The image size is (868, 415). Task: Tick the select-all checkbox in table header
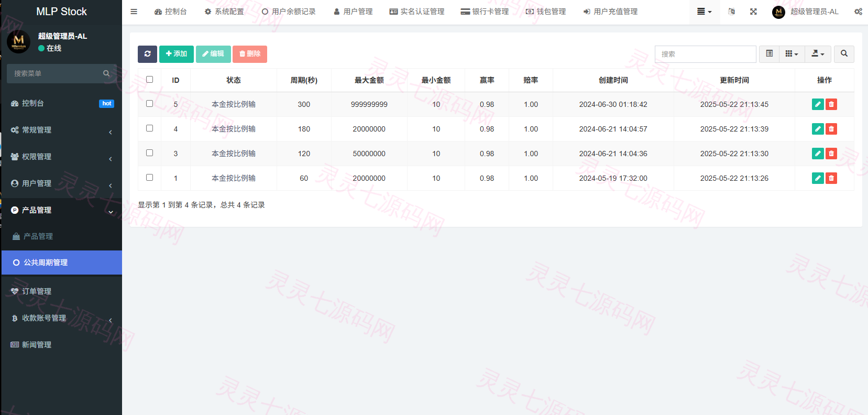click(x=149, y=80)
